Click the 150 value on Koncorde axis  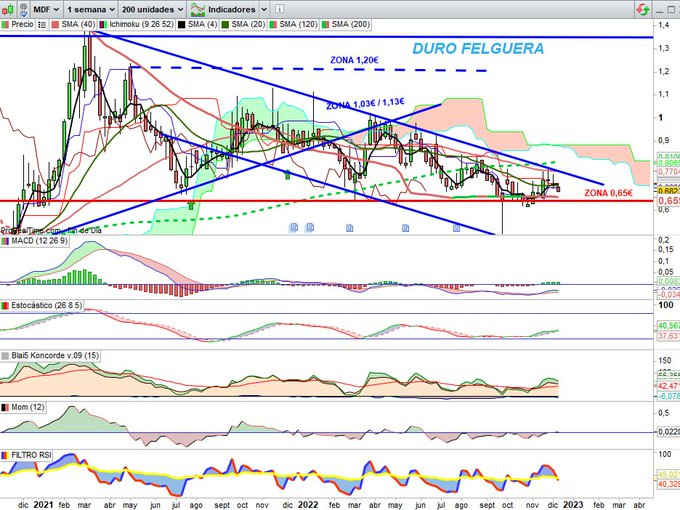pos(664,360)
